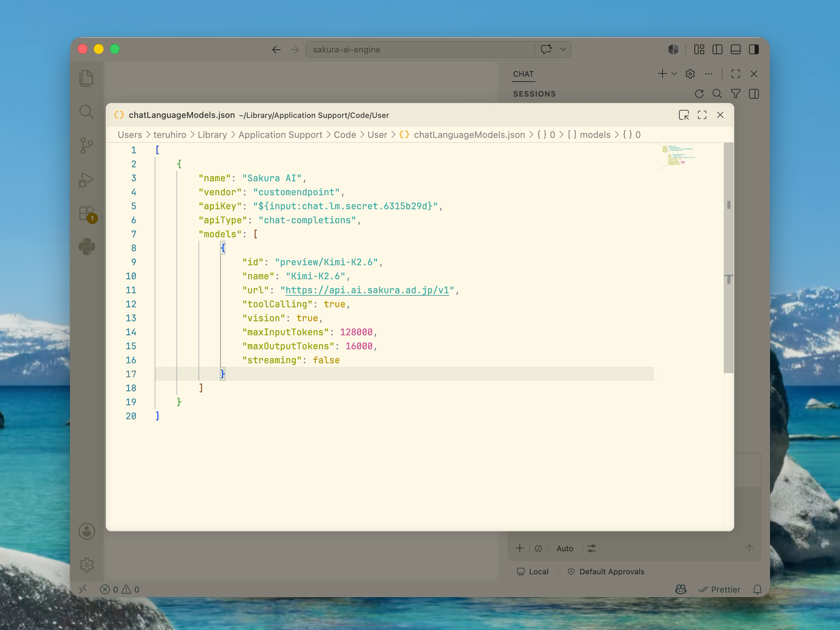Screen dimensions: 840x630
Task: Open chat settings gear in Chat panel
Action: coord(690,73)
